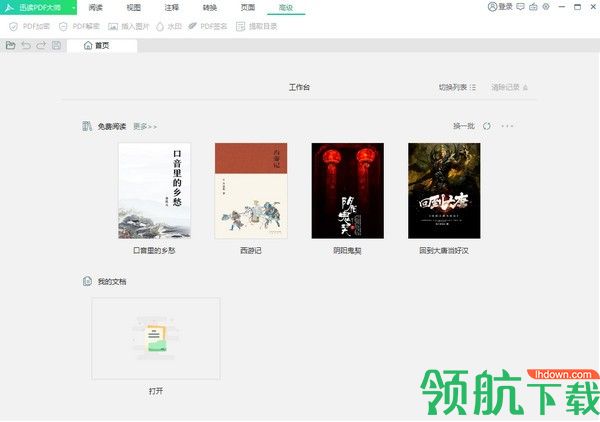This screenshot has height=422, width=600.
Task: Open the 西游记 book cover
Action: pos(251,191)
